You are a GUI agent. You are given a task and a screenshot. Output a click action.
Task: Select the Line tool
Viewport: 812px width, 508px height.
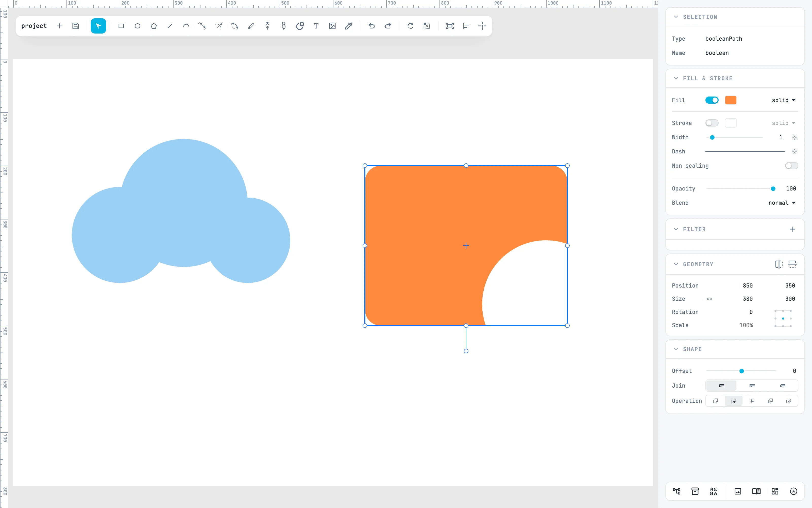point(170,26)
